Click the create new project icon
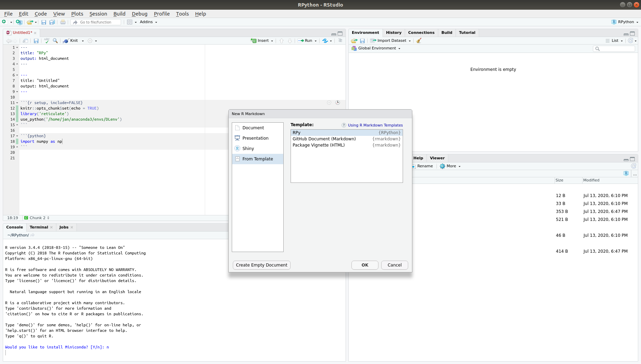Screen dimensions: 641x364 [19, 22]
